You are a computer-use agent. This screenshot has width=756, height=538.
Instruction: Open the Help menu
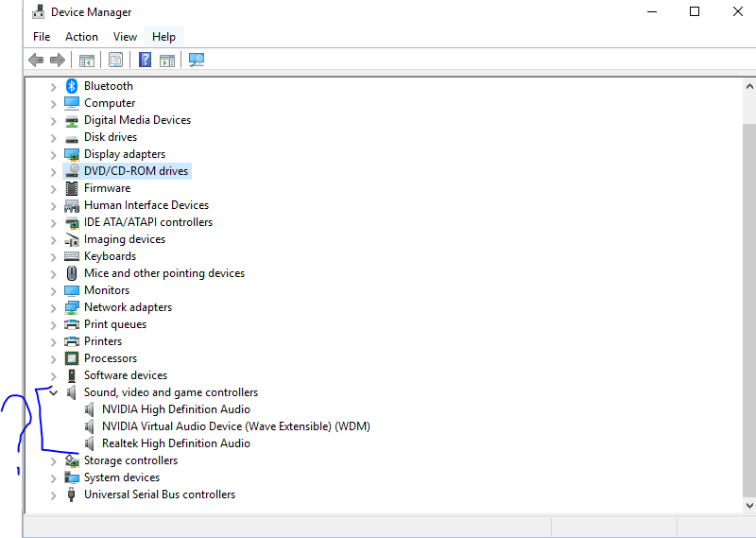(163, 37)
